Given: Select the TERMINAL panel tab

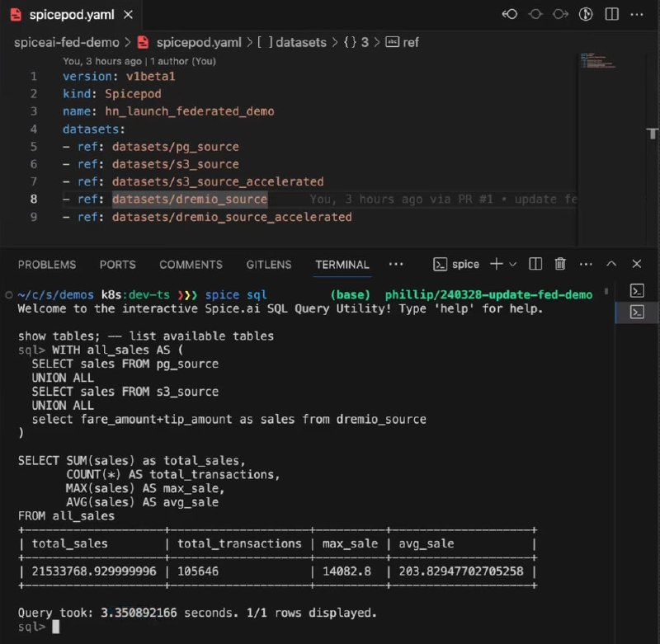Looking at the screenshot, I should pos(342,265).
